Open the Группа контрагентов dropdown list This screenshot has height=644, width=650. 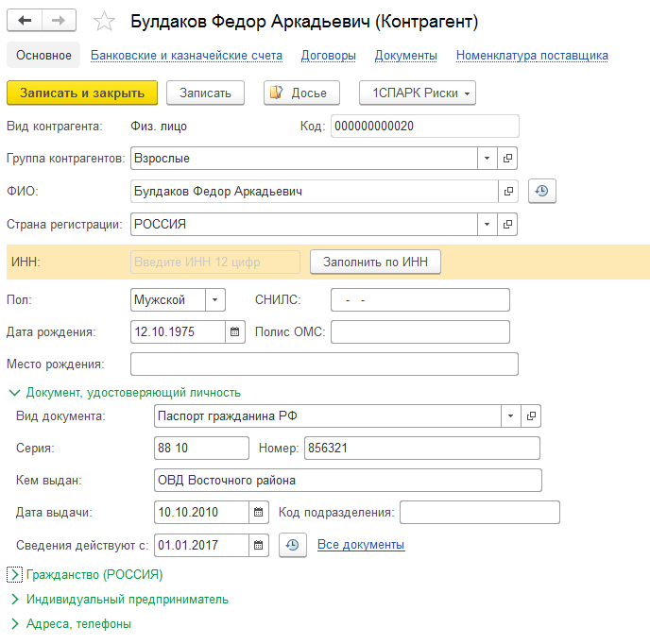487,159
